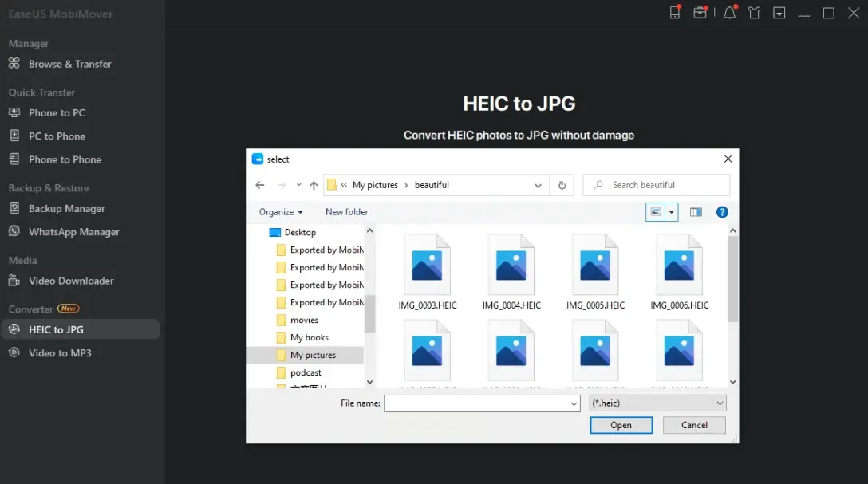The image size is (868, 484).
Task: Open the file dialog help icon
Action: [x=722, y=212]
